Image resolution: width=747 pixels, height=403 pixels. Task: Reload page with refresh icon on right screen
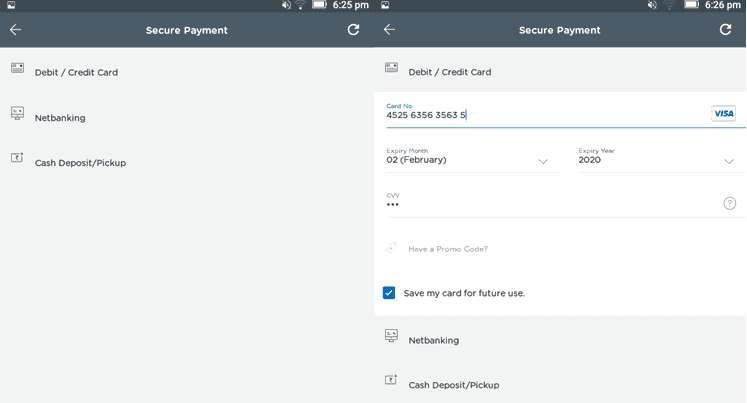725,30
